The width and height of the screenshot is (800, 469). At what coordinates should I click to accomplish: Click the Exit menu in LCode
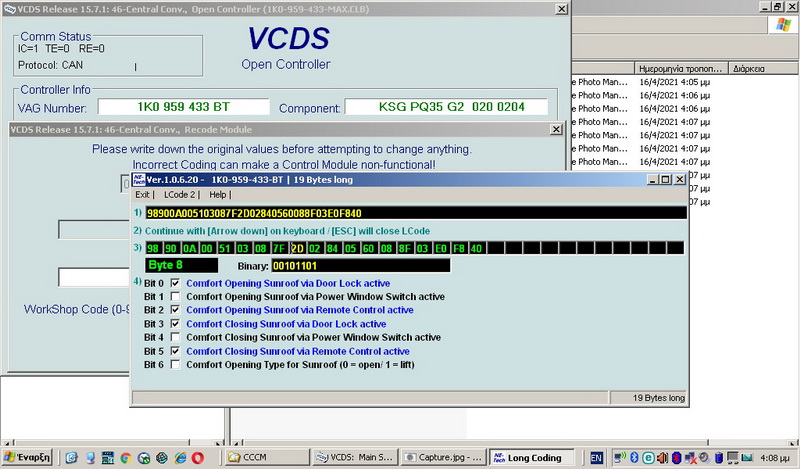142,194
